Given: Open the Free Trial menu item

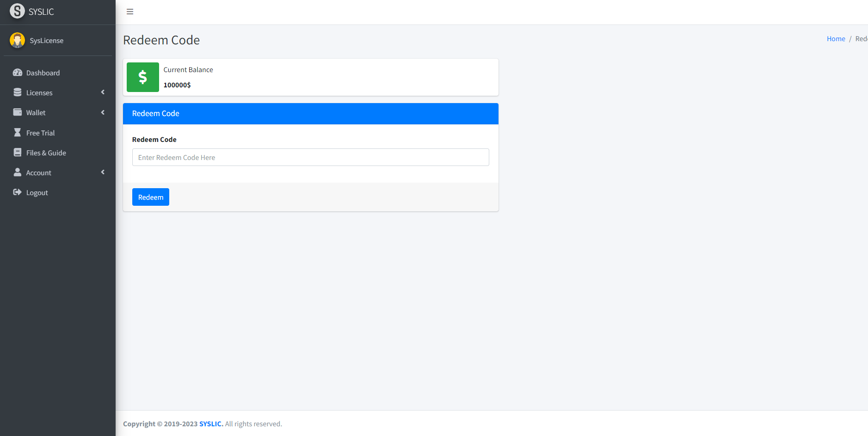Looking at the screenshot, I should tap(41, 133).
